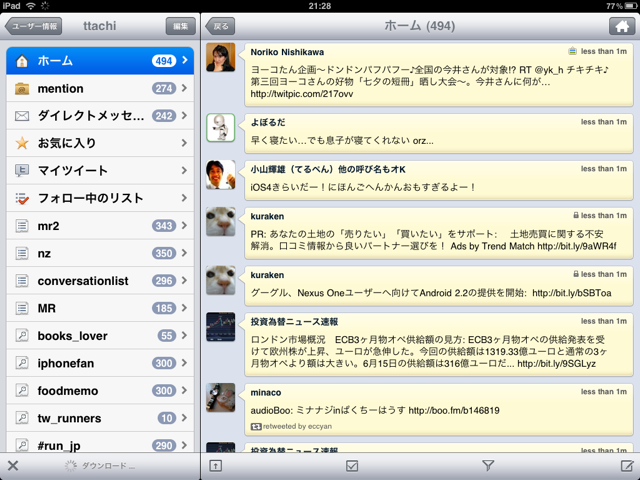The height and width of the screenshot is (480, 640).
Task: Tap the star icon beside お気に入り
Action: pos(22,144)
